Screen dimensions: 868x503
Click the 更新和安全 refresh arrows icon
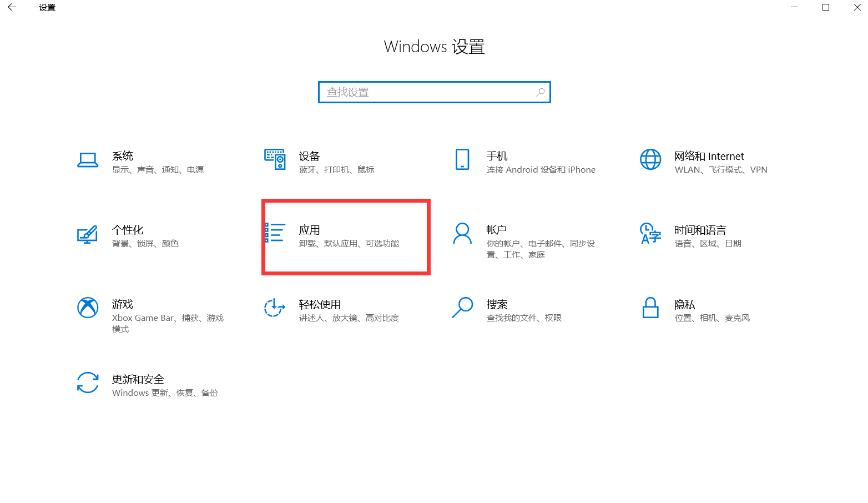[x=88, y=383]
